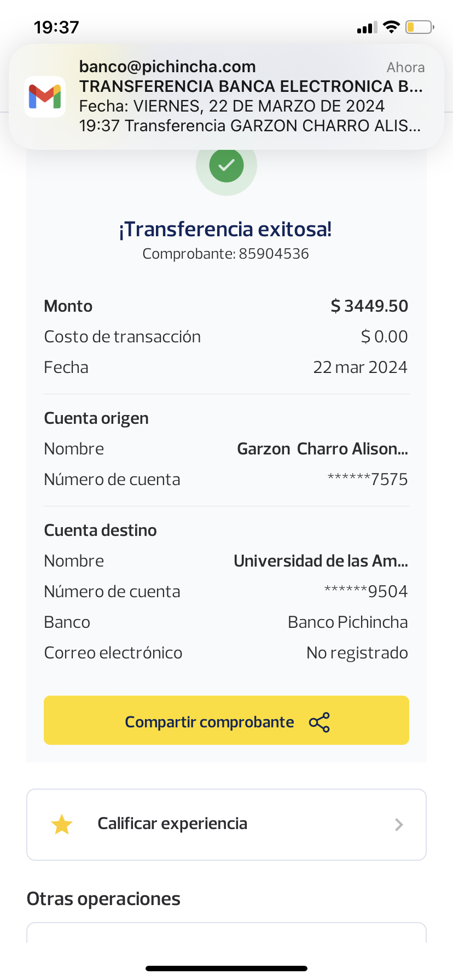
Task: Tap the cellular signal bars icon
Action: 367,27
